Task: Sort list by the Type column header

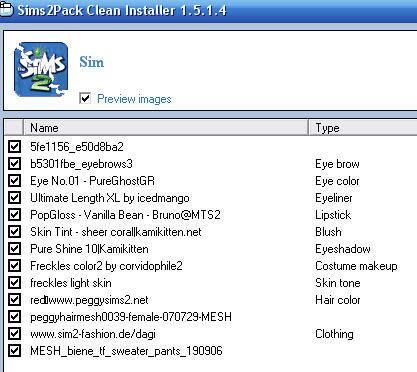Action: pos(363,128)
